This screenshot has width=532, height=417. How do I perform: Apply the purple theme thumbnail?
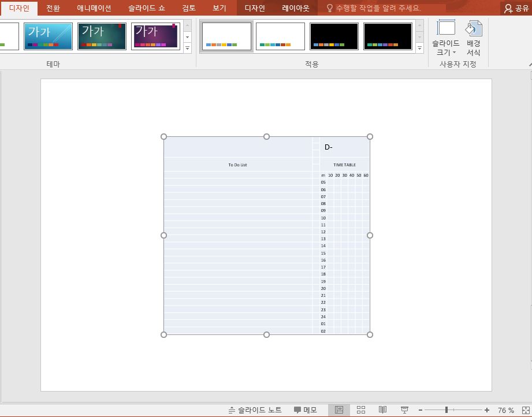[155, 36]
